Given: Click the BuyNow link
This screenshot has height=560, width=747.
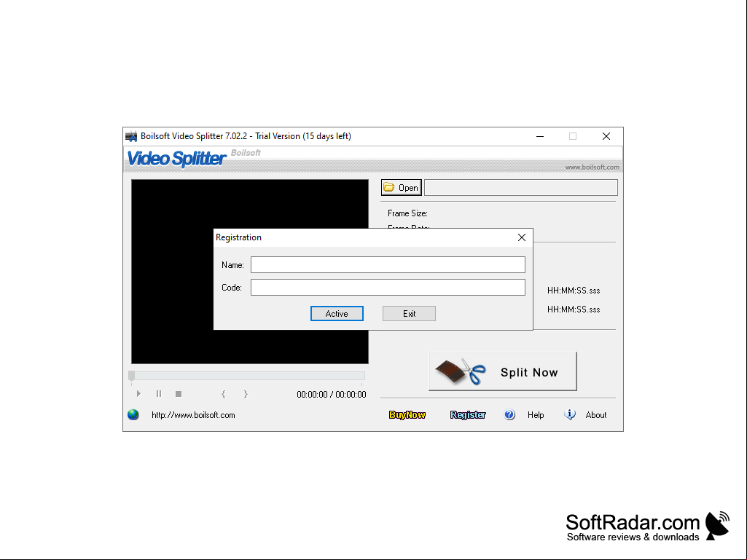Looking at the screenshot, I should click(407, 415).
